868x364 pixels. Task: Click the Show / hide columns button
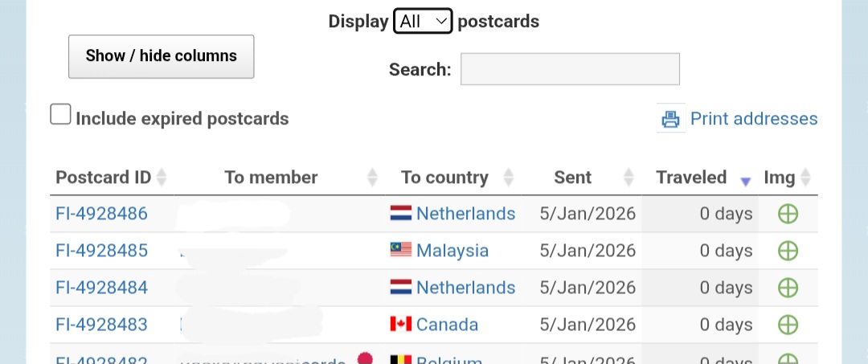(x=161, y=56)
